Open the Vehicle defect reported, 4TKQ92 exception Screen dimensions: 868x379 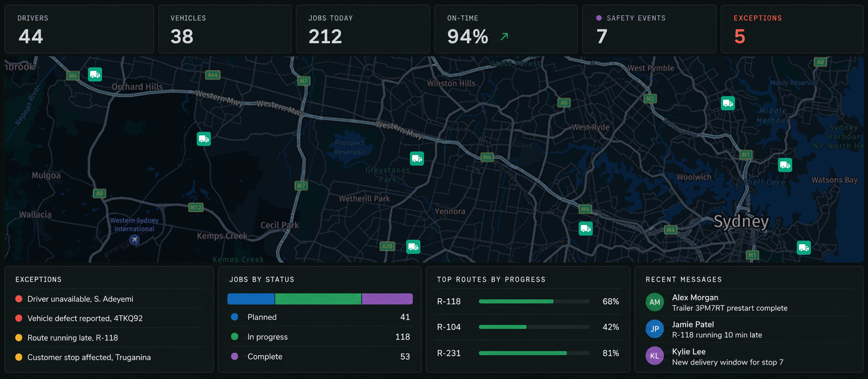click(x=110, y=318)
